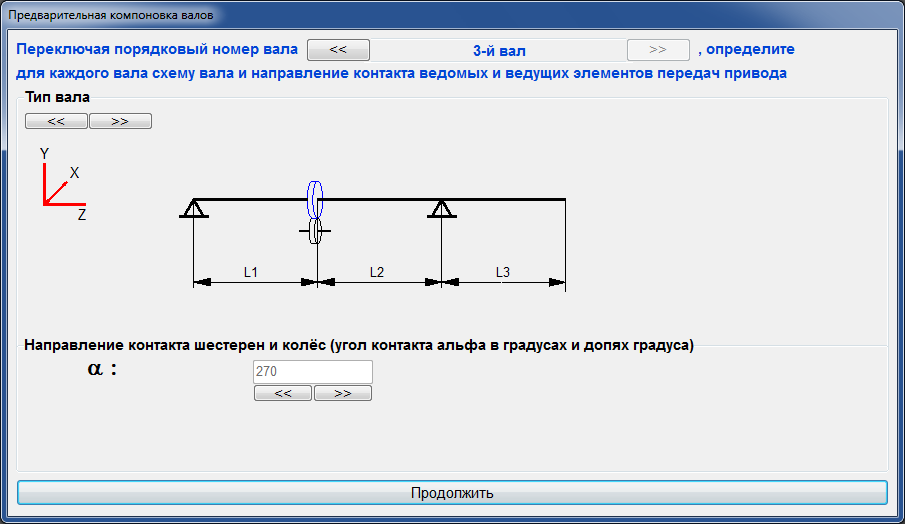905x524 pixels.
Task: Click the blue gear wheel on shaft diagram
Action: pyautogui.click(x=315, y=200)
